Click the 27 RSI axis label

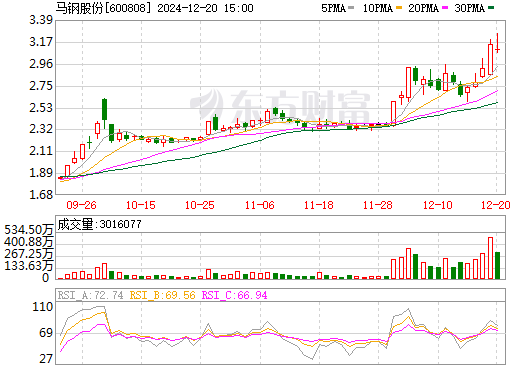(x=46, y=359)
